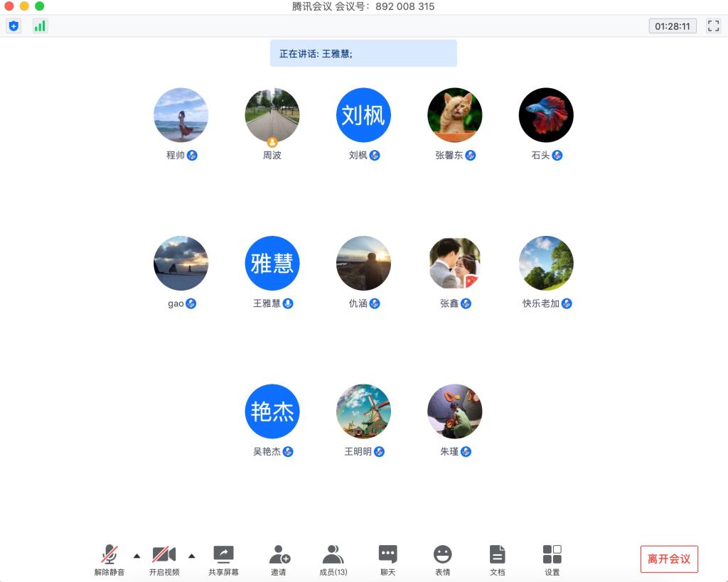Expand the audio options arrow beside microphone
This screenshot has height=582, width=728.
[137, 556]
